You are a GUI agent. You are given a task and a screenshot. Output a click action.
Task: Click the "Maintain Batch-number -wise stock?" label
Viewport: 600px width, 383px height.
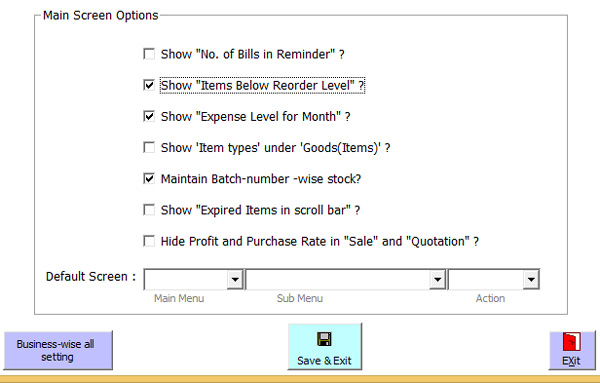(261, 179)
